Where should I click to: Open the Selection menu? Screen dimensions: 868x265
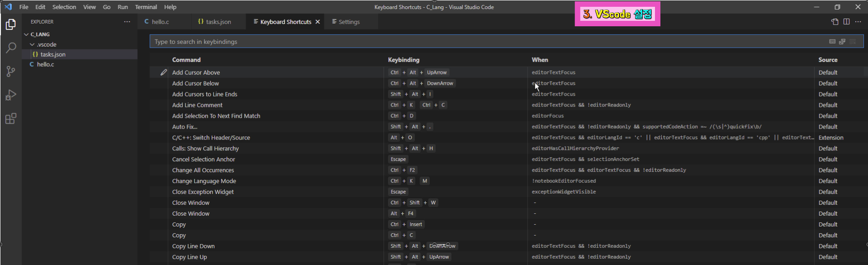[64, 7]
